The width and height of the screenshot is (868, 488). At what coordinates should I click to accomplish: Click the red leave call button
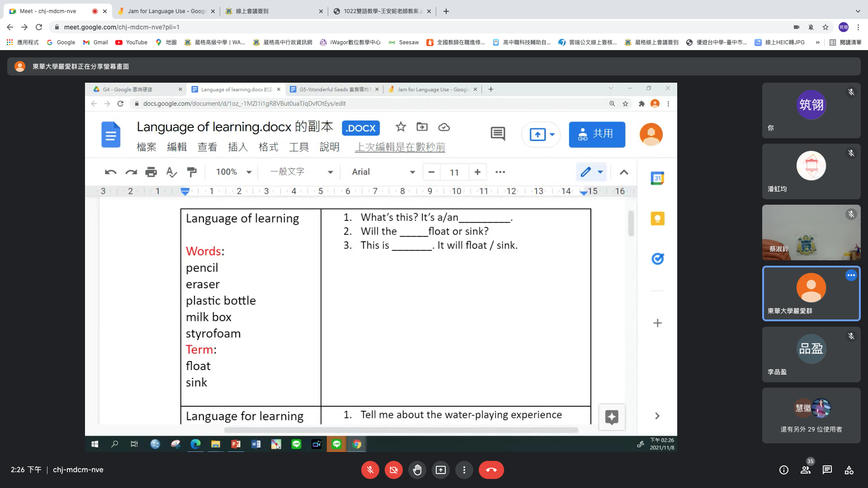(x=491, y=470)
